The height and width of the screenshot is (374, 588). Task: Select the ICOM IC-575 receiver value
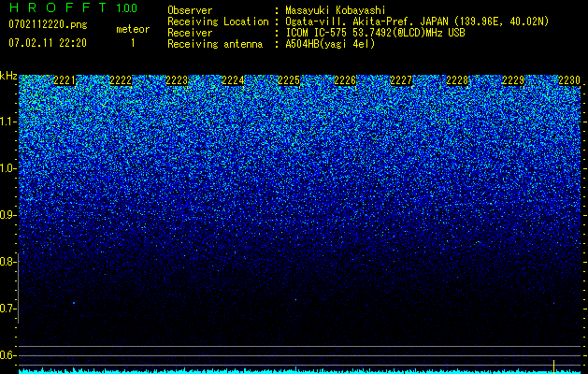point(375,33)
